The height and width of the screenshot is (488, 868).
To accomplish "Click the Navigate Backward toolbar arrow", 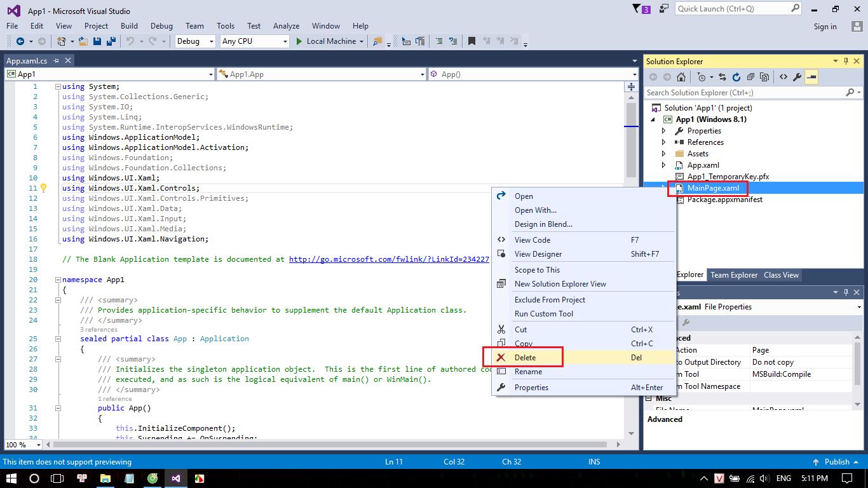I will 20,41.
